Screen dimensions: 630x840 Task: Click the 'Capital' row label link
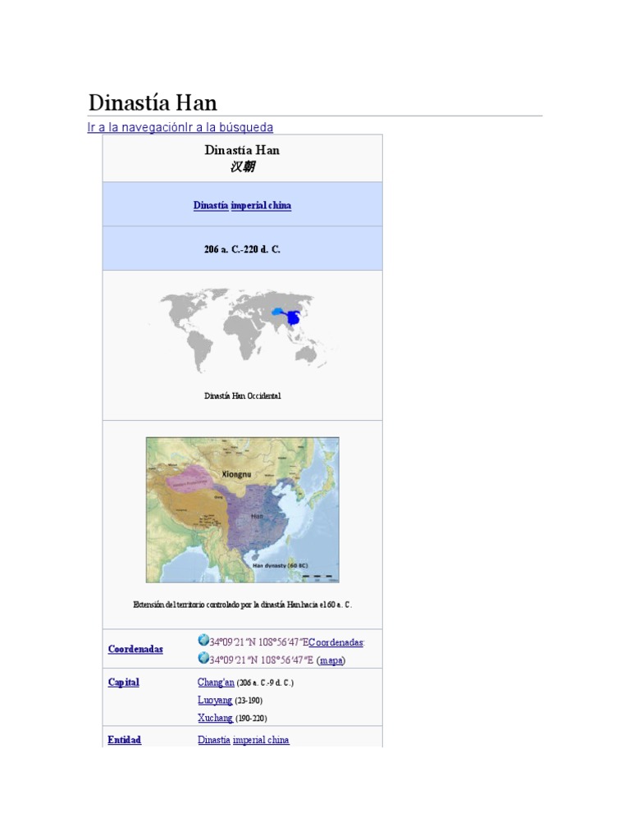(124, 682)
